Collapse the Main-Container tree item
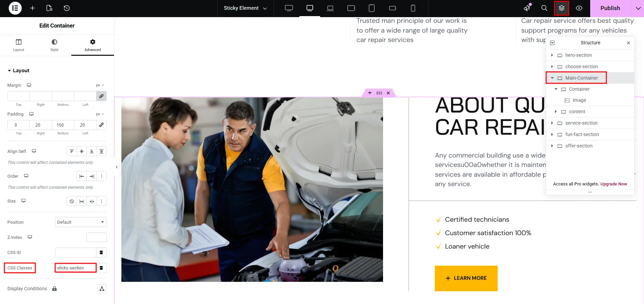This screenshot has height=304, width=644. pyautogui.click(x=552, y=78)
